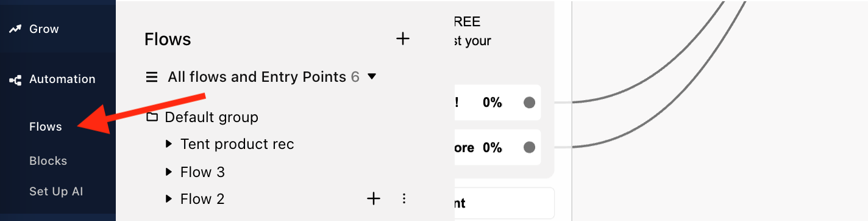The width and height of the screenshot is (868, 221).
Task: Expand the Tent product rec flow
Action: coord(169,144)
